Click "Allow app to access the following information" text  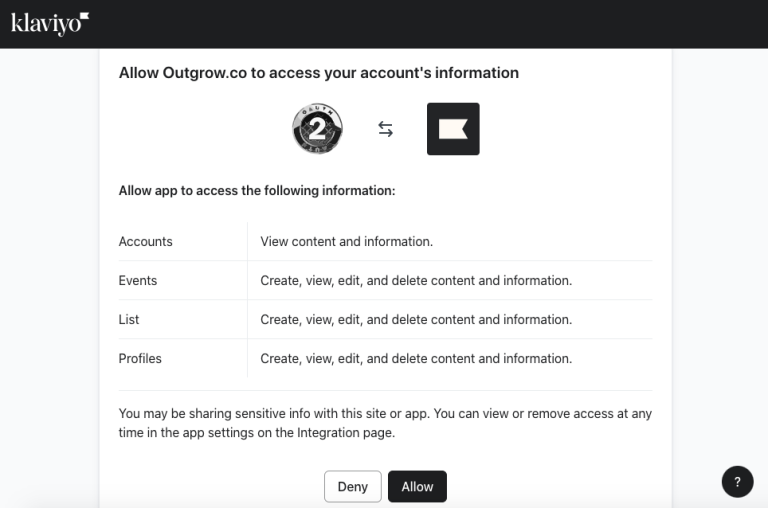pos(257,190)
